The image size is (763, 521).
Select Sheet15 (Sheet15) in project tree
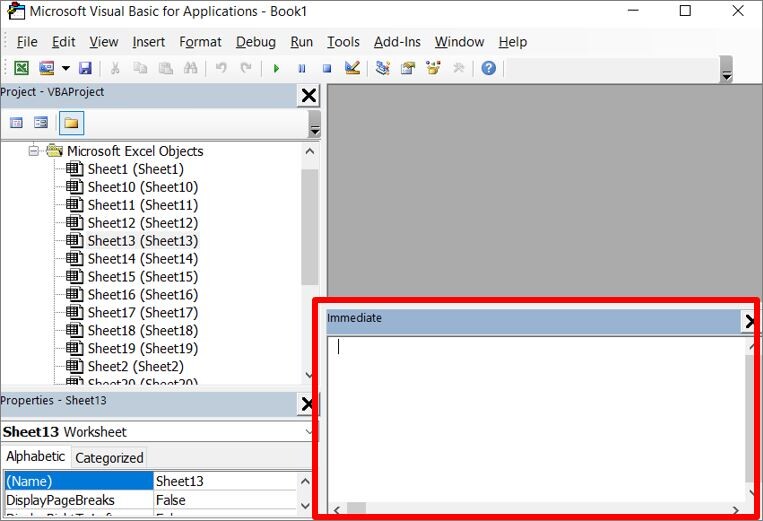coord(143,277)
